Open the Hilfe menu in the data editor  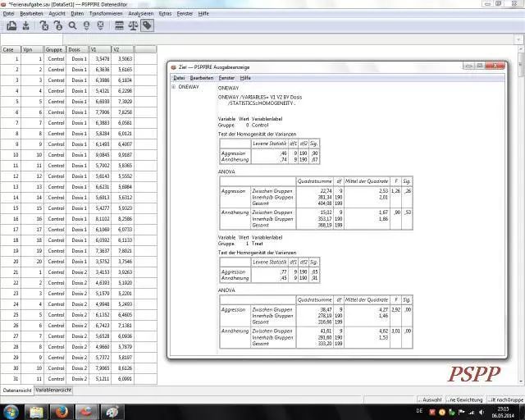203,14
